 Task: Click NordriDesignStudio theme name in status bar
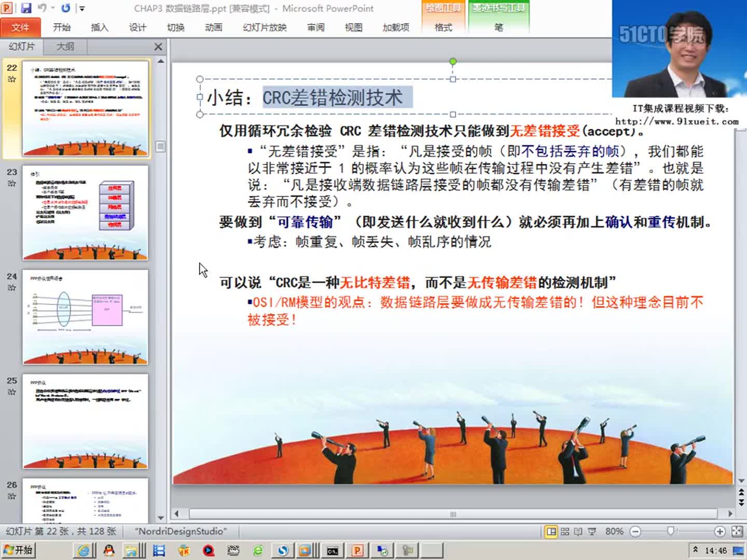(181, 531)
